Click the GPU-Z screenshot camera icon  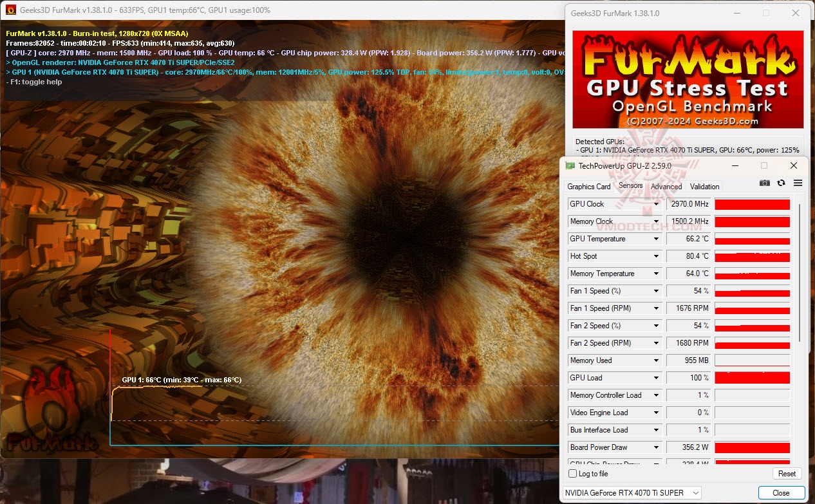click(x=764, y=183)
